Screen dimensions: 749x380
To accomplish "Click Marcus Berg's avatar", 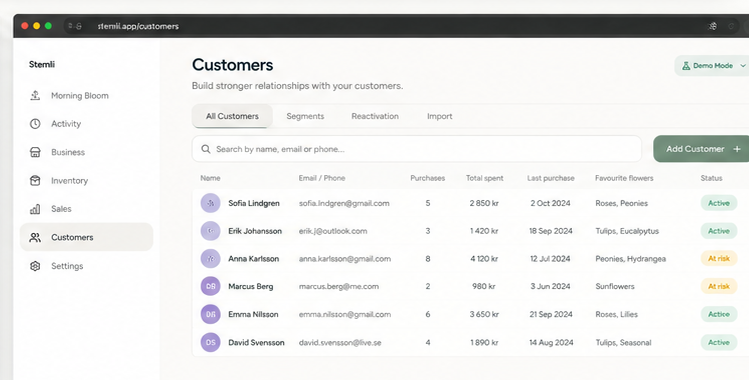I will tap(211, 286).
